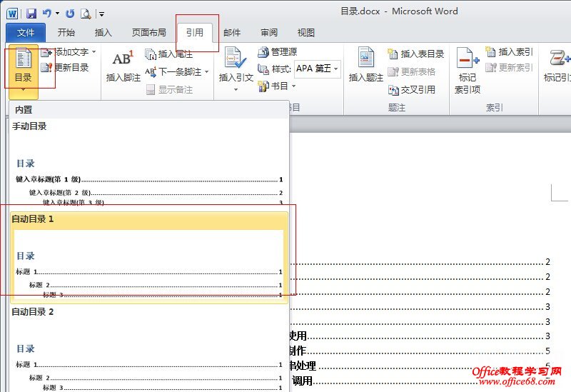Expand the undo history dropdown arrow
Image resolution: width=571 pixels, height=392 pixels.
tap(58, 14)
